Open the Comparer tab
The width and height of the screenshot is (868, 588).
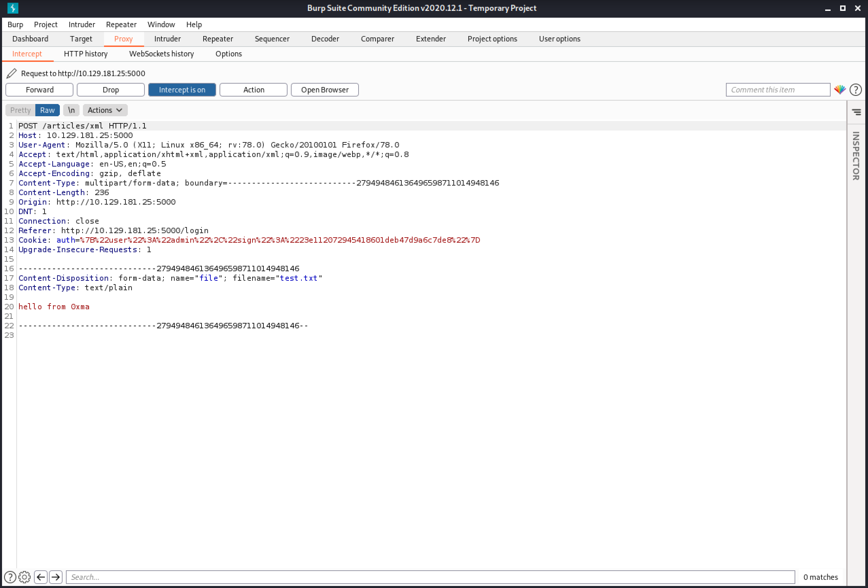coord(378,39)
